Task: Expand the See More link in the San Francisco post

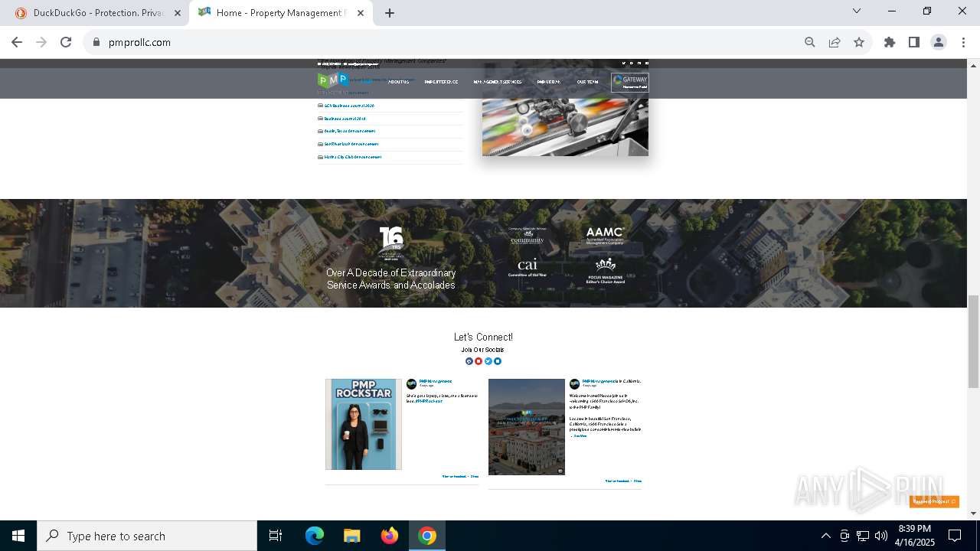Action: (x=580, y=435)
